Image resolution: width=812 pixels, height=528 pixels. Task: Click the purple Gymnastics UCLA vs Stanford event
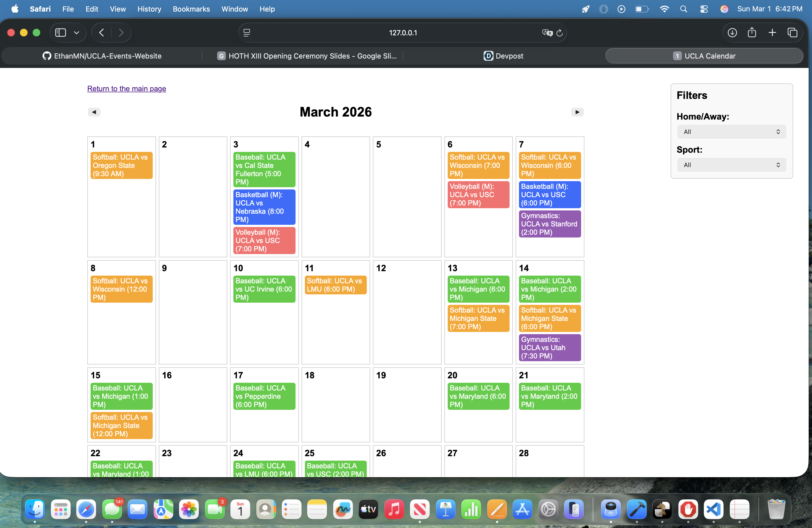[x=549, y=224]
